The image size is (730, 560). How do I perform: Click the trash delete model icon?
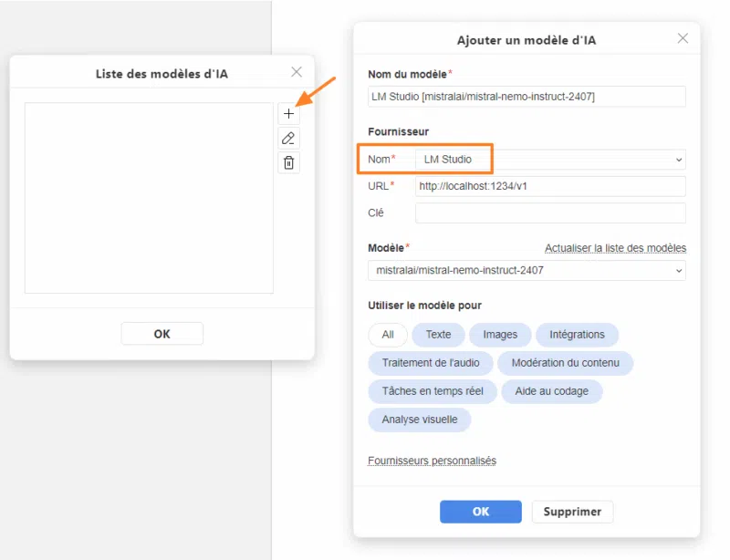coord(288,163)
